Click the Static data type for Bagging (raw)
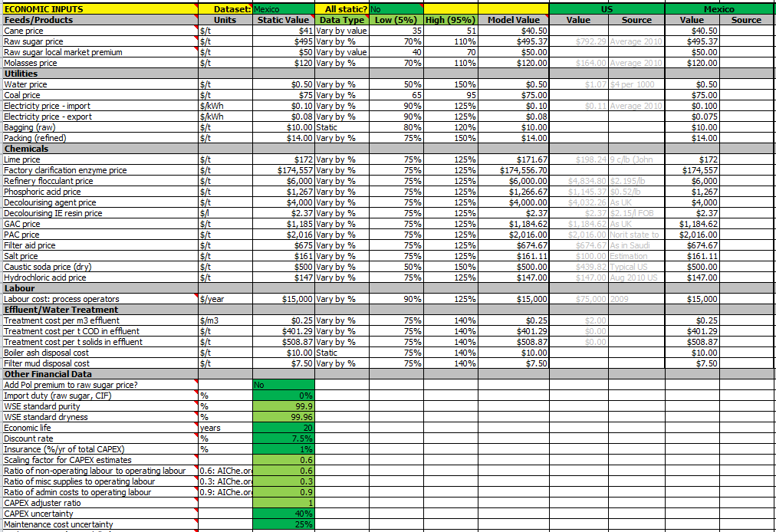 [342, 127]
